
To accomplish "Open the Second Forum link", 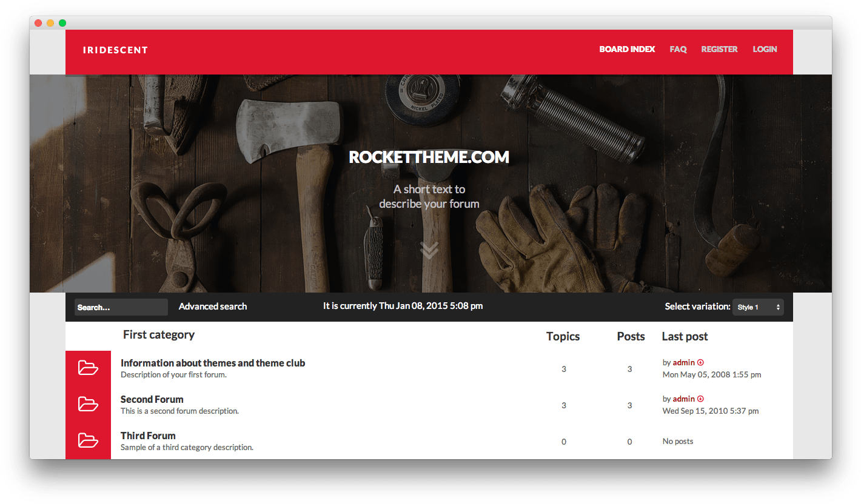I will click(x=152, y=399).
